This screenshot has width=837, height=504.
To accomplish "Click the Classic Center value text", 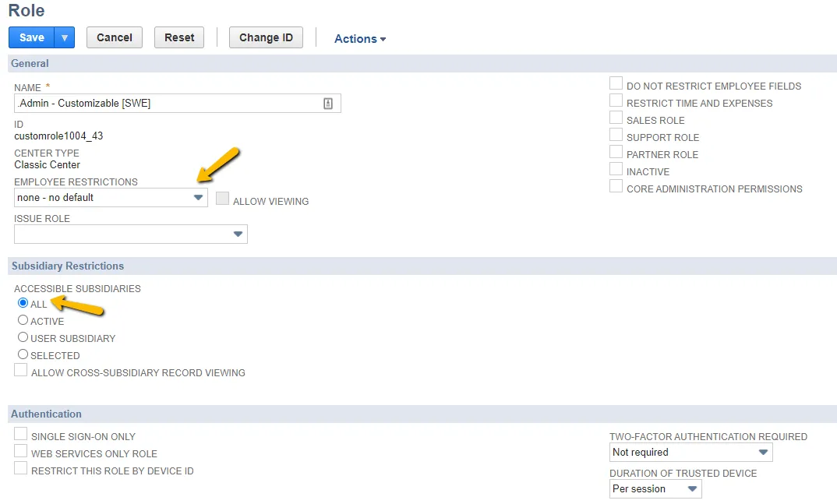I will pyautogui.click(x=47, y=165).
